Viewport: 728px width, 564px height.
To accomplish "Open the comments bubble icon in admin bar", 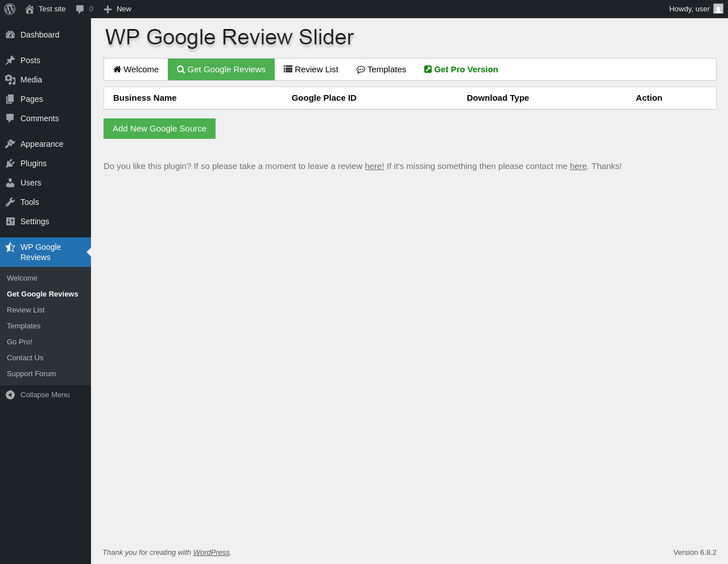I will click(x=80, y=9).
